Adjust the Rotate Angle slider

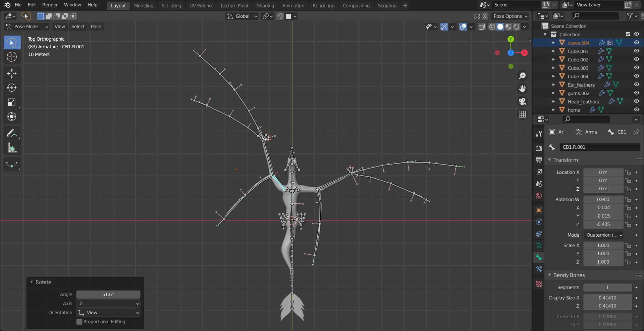click(x=108, y=294)
